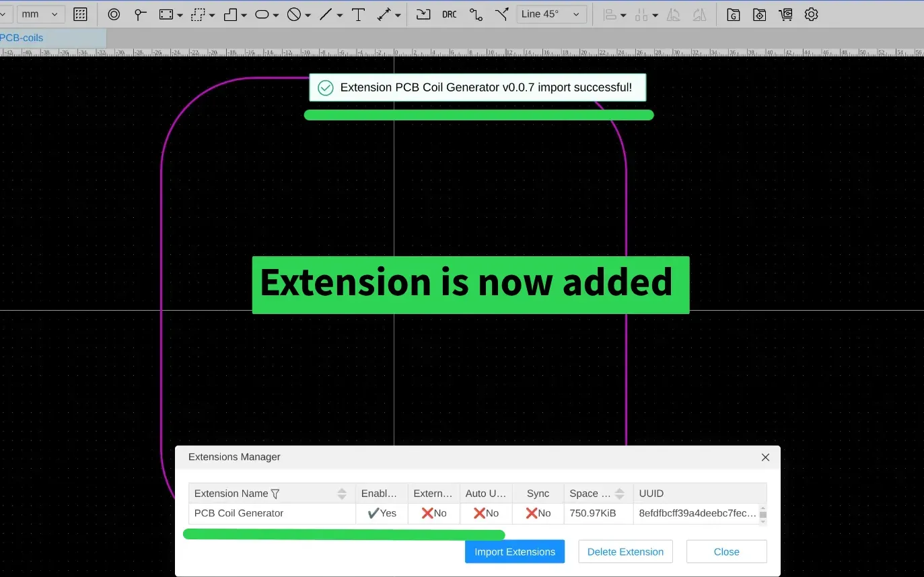Expand the copper pour rectangle tool options
924x577 pixels.
[x=180, y=15]
